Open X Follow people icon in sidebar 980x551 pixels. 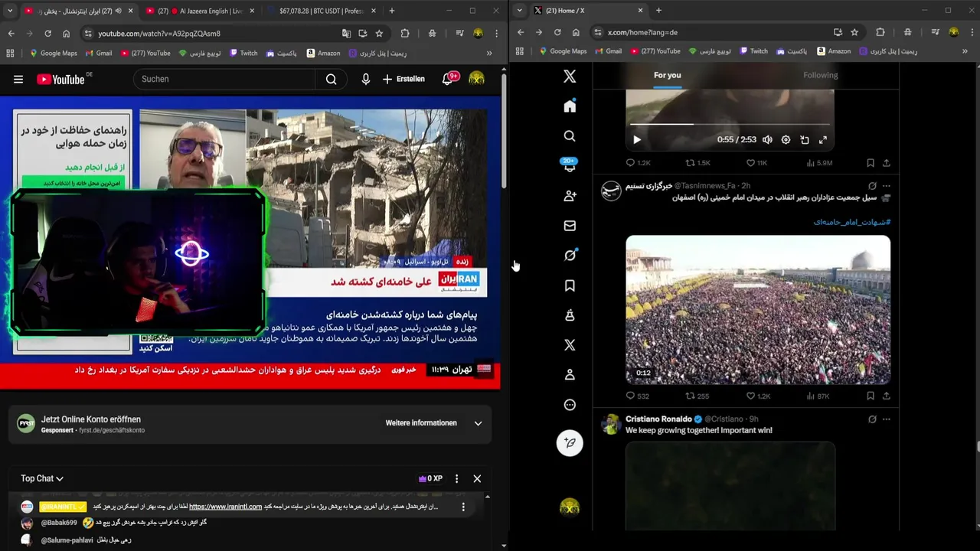[570, 196]
